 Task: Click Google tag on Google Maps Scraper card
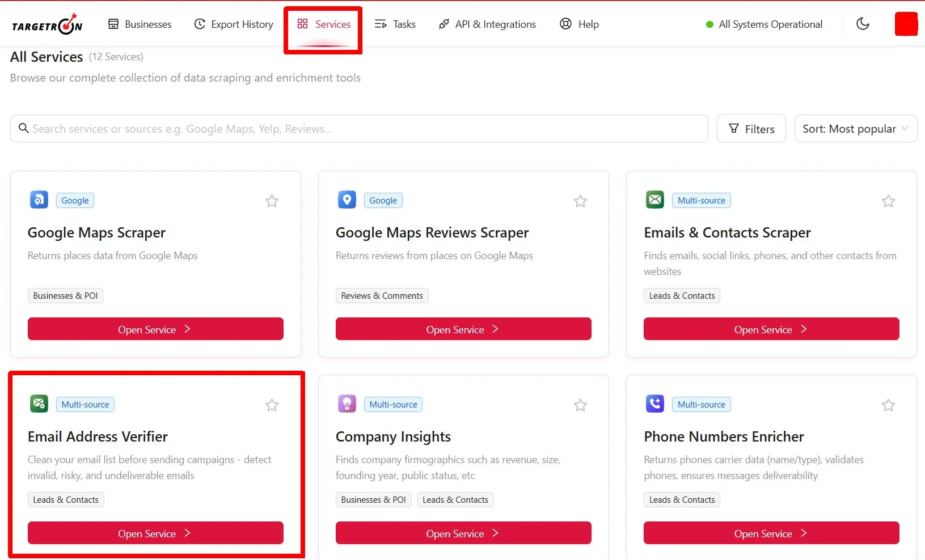(x=75, y=201)
